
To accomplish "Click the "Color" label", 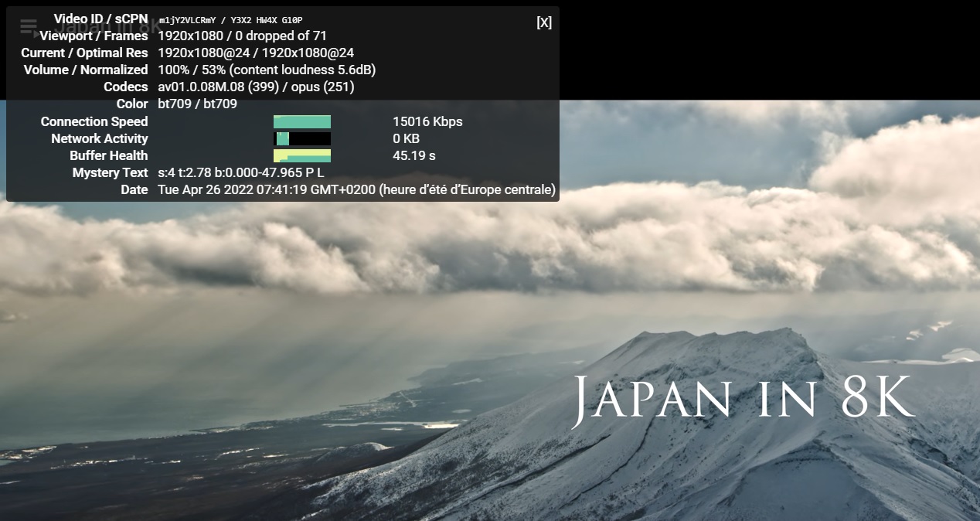I will coord(132,104).
